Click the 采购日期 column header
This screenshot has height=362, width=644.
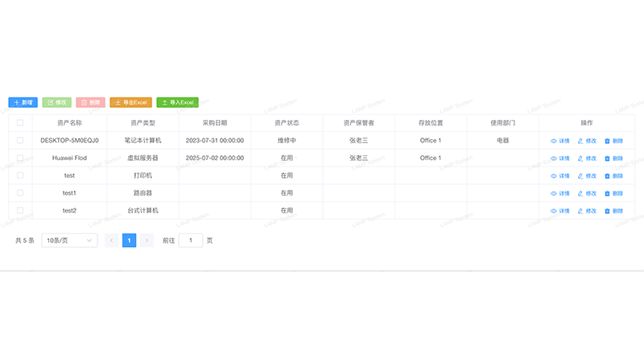215,123
